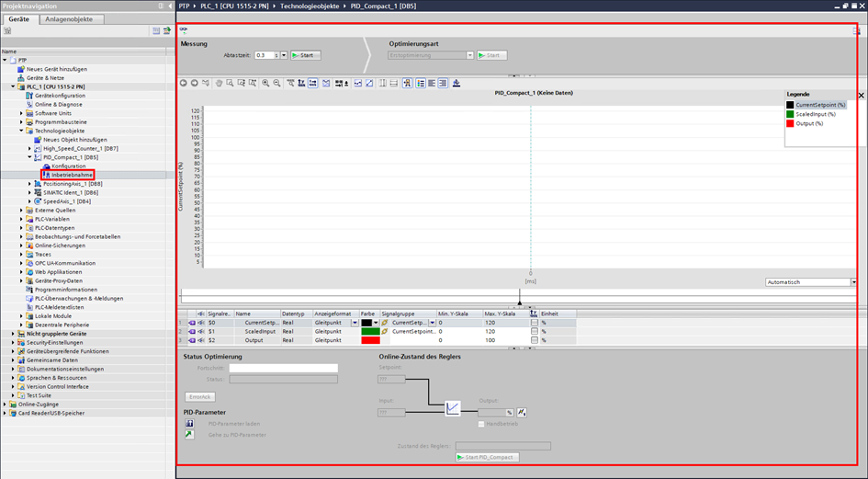Switch to the Anlagenobjekte tab
The width and height of the screenshot is (868, 479).
pyautogui.click(x=68, y=19)
